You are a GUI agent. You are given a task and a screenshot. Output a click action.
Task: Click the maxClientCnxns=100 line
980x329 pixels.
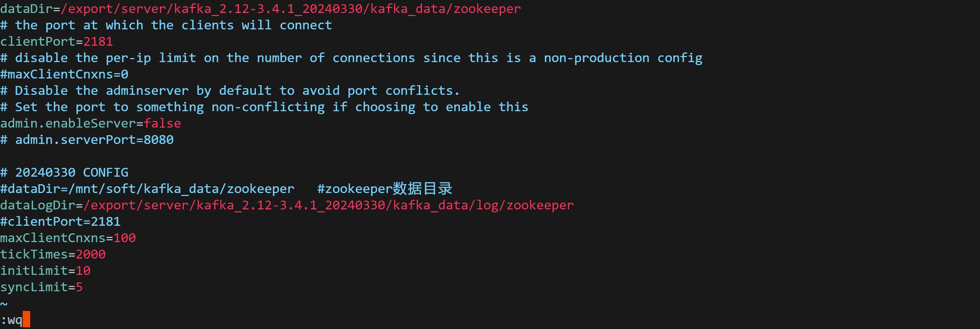click(x=68, y=238)
